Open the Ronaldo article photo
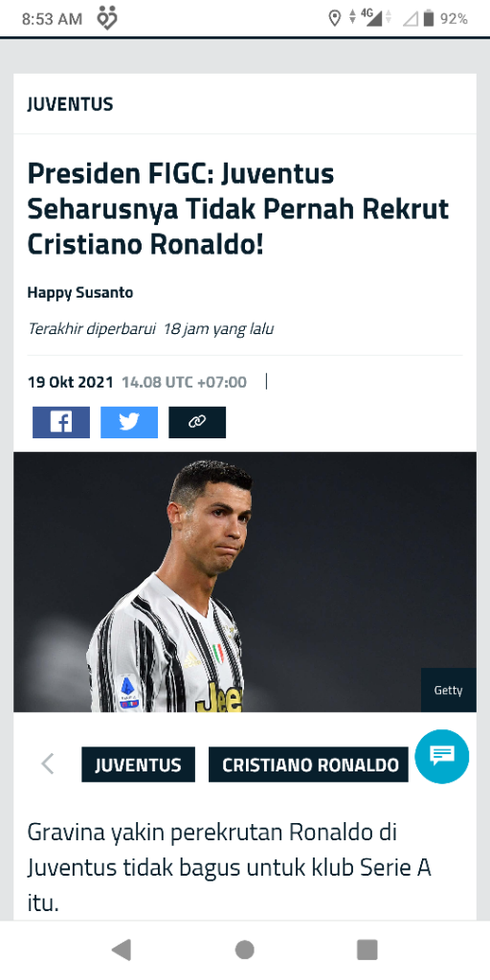The image size is (490, 980). 245,582
